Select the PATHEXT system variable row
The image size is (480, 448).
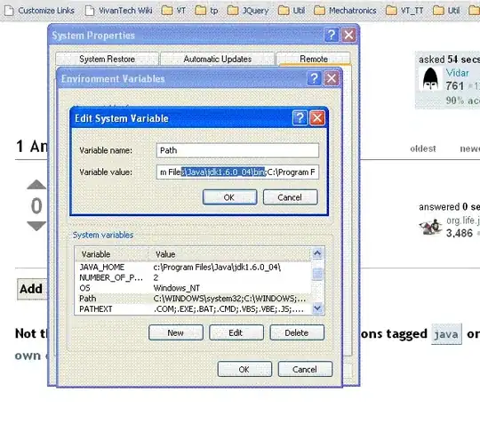[x=193, y=309]
